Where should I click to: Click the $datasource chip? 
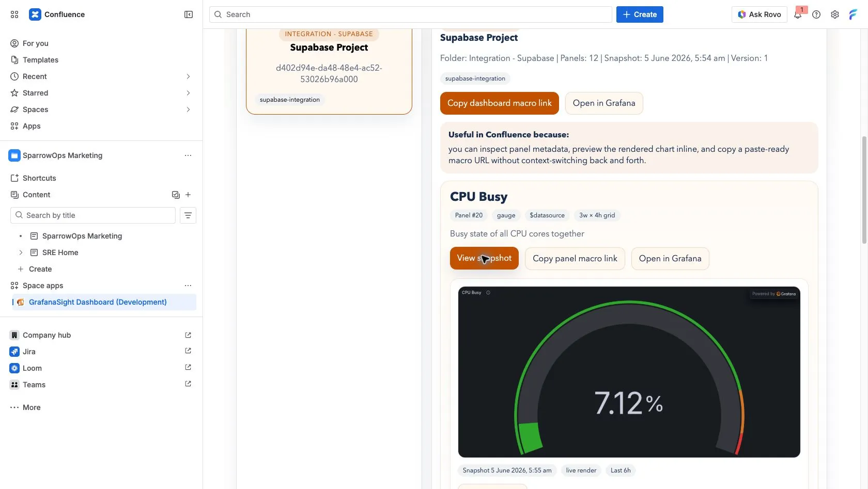(x=547, y=215)
